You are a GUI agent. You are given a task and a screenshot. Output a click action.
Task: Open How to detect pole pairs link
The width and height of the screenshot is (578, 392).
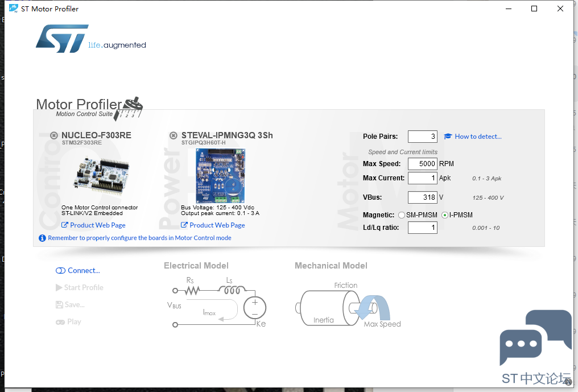pyautogui.click(x=478, y=137)
